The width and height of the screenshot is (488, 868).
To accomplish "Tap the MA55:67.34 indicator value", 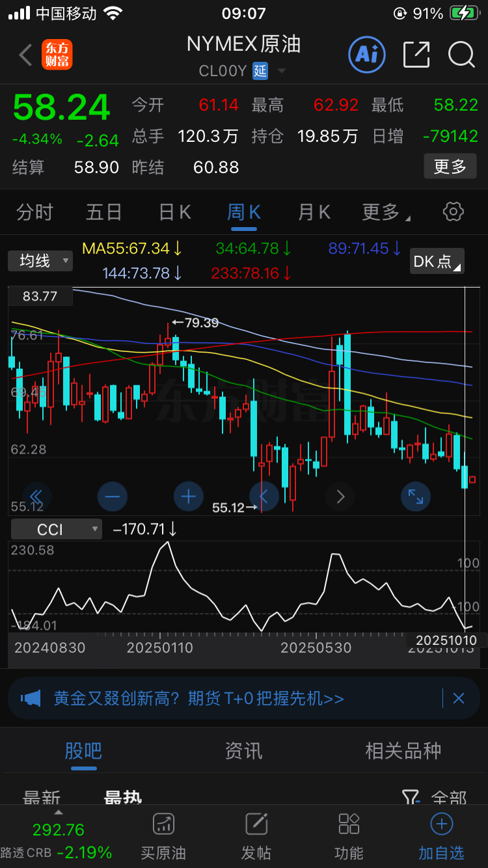I will 132,248.
